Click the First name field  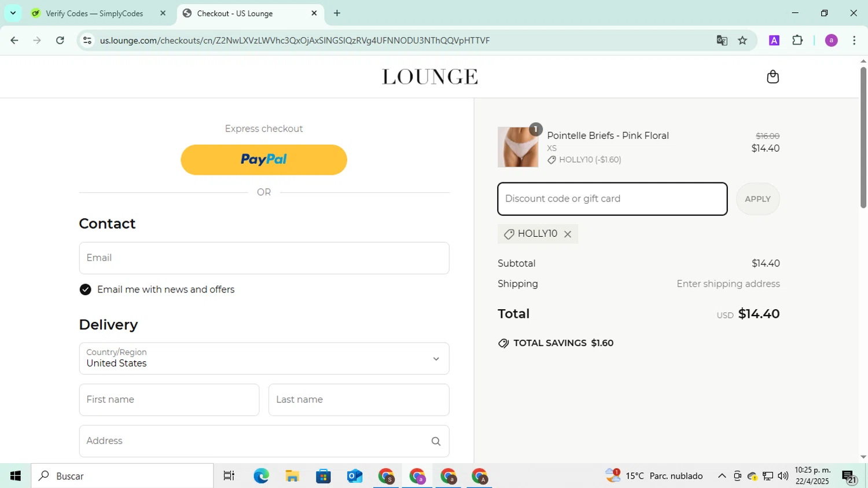pyautogui.click(x=169, y=400)
